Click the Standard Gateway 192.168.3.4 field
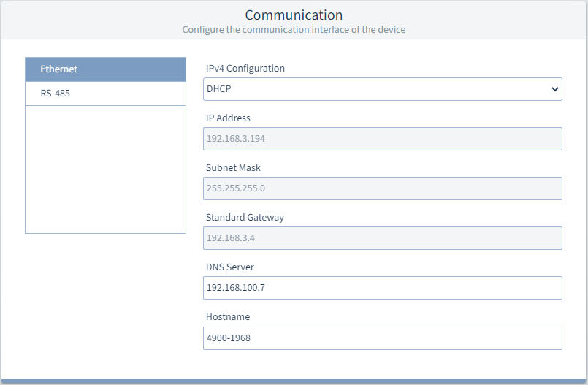Viewport: 588px width, 385px height. pos(382,238)
